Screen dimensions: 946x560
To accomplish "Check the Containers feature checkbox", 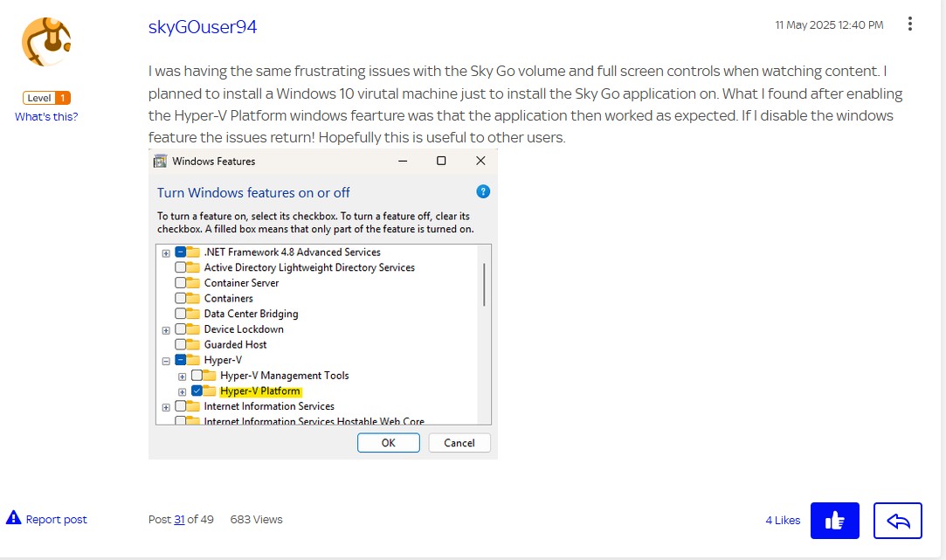I will (x=181, y=299).
